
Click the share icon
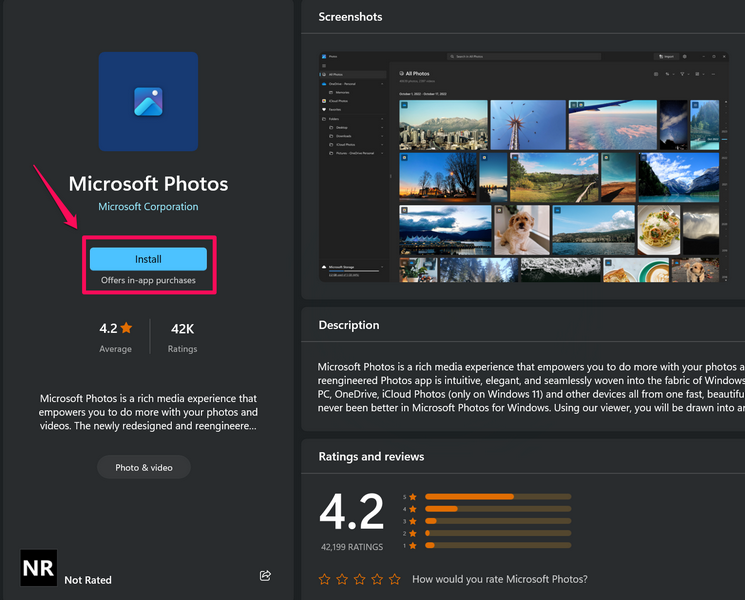coord(265,576)
